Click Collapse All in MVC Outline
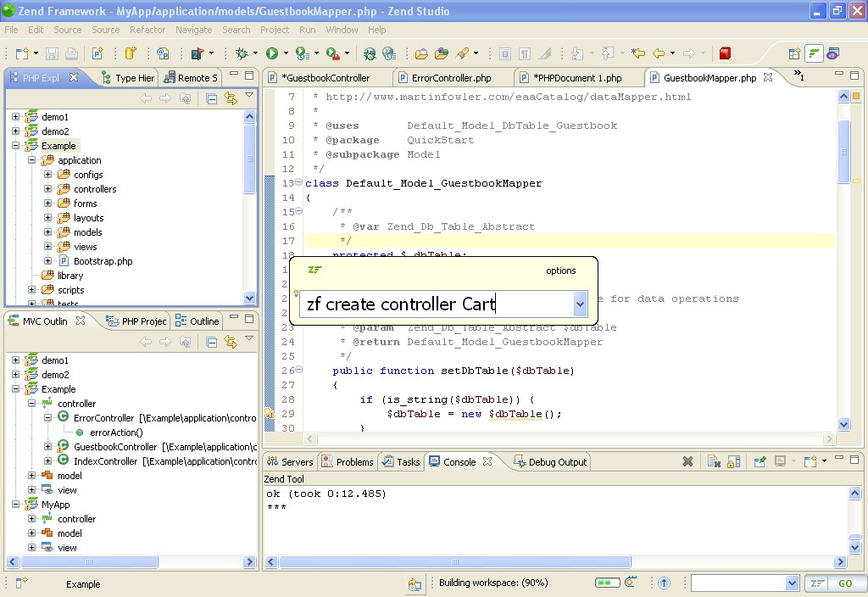The width and height of the screenshot is (868, 597). click(x=211, y=343)
